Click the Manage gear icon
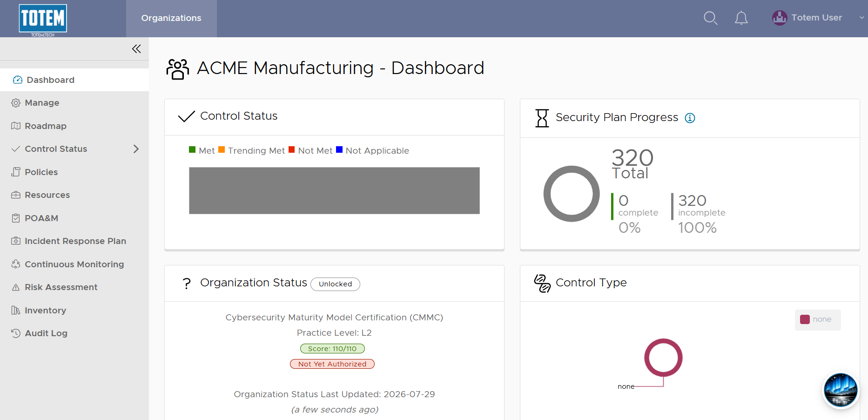 (16, 103)
